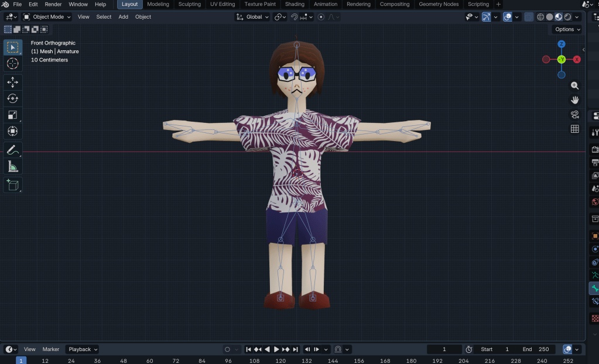This screenshot has height=364, width=599.
Task: Toggle viewport overlays button
Action: (508, 17)
